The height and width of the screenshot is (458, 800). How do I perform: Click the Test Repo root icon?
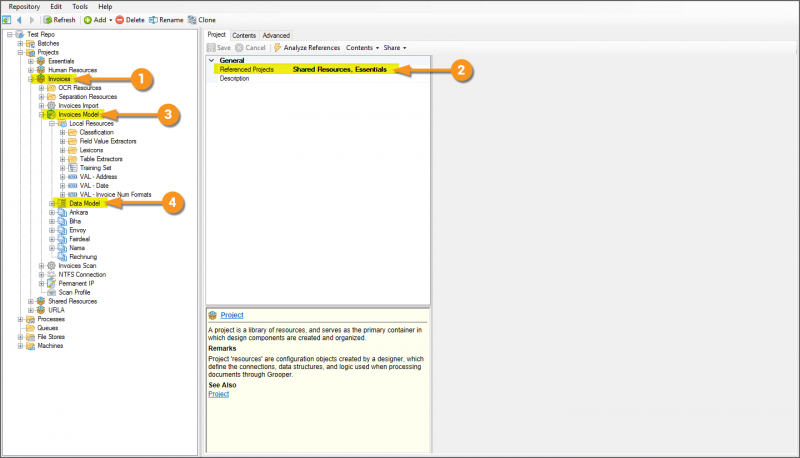pos(20,34)
